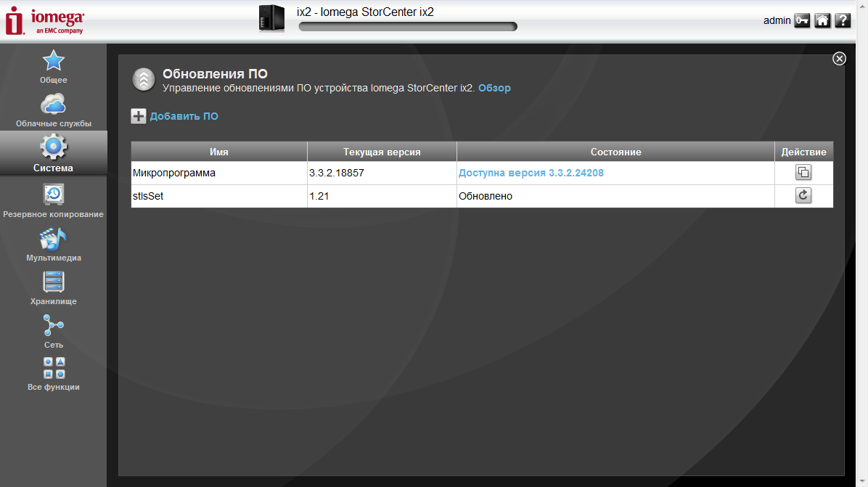This screenshot has height=487, width=868.
Task: Select the Система gear icon
Action: tap(53, 147)
